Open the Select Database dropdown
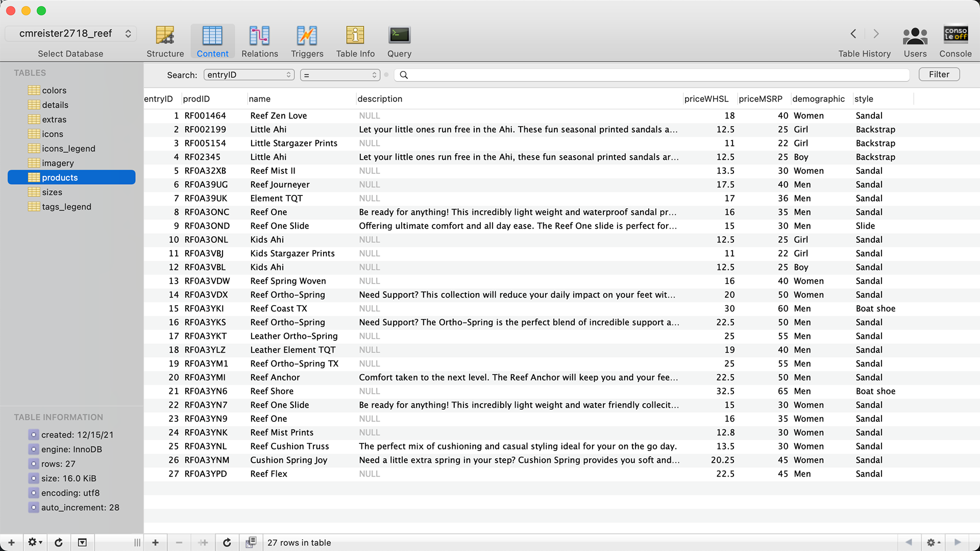 pos(70,34)
